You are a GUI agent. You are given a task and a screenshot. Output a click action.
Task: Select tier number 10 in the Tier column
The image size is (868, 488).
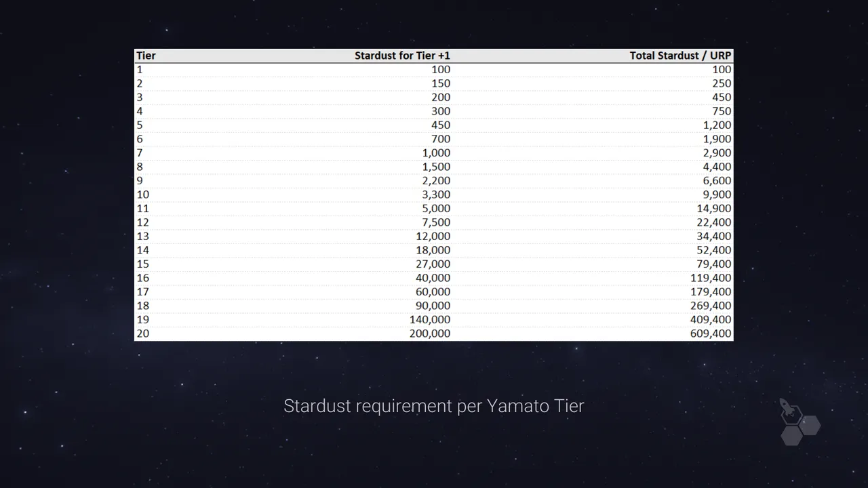tap(142, 195)
